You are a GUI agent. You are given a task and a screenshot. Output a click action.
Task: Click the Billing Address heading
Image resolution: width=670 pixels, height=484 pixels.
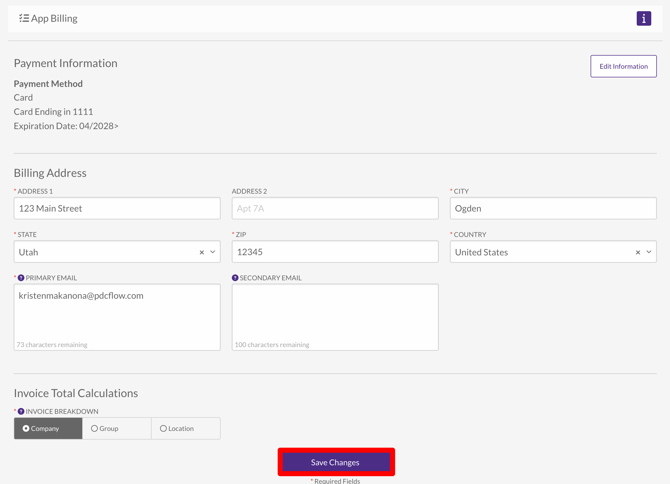(x=50, y=173)
